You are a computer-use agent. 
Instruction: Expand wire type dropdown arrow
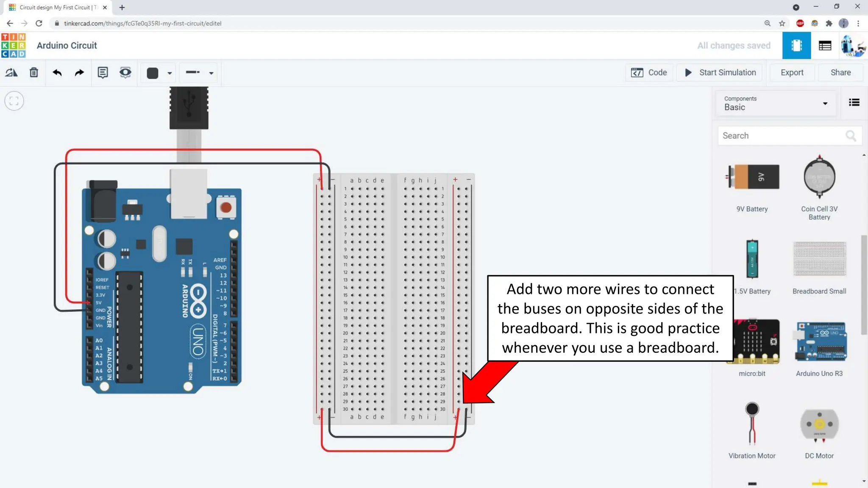[x=211, y=73]
